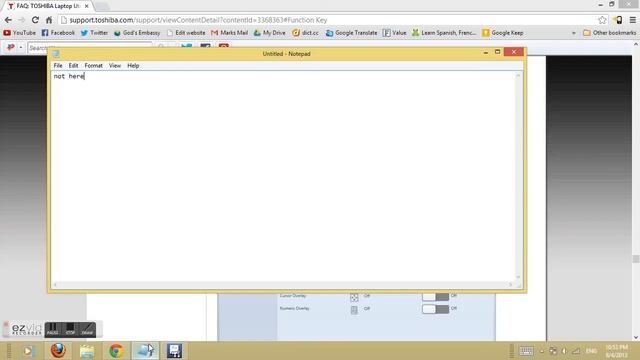Open the Edit website bookmark
The height and width of the screenshot is (360, 640).
click(186, 33)
